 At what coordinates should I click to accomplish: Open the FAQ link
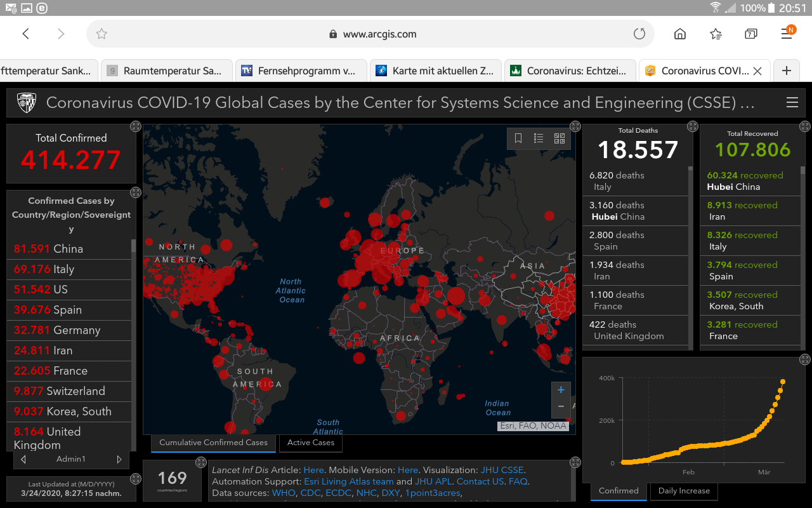click(518, 482)
